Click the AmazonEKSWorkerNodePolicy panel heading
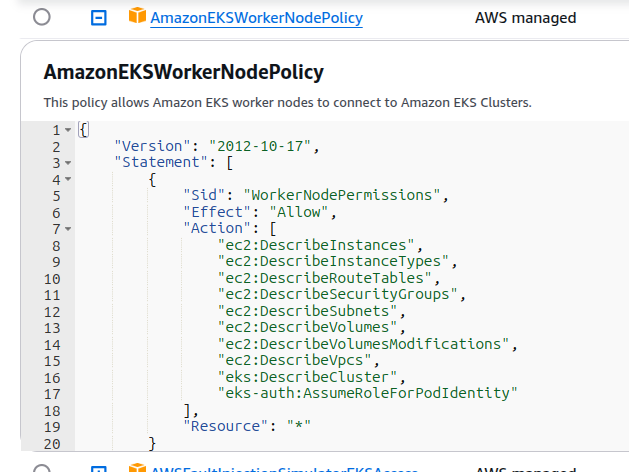This screenshot has width=629, height=472. point(184,72)
